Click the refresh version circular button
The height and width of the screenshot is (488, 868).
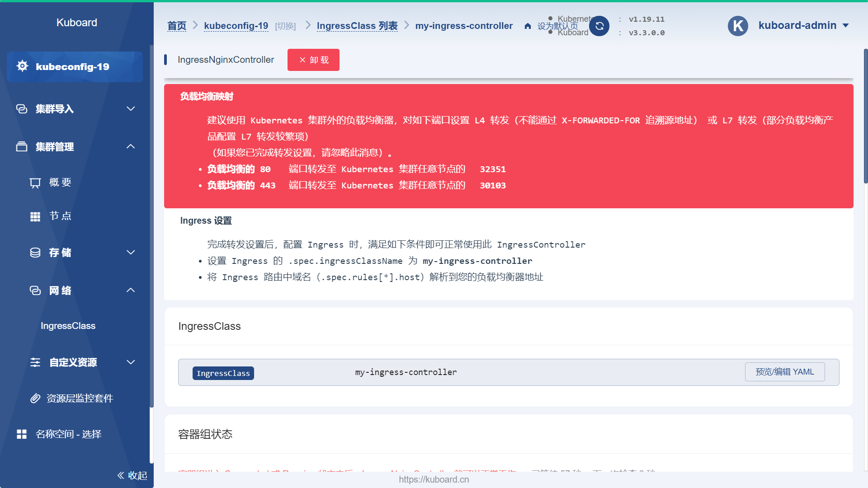pos(599,26)
